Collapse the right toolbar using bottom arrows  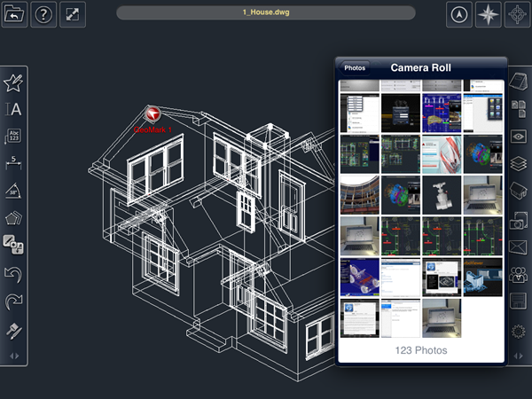(519, 356)
